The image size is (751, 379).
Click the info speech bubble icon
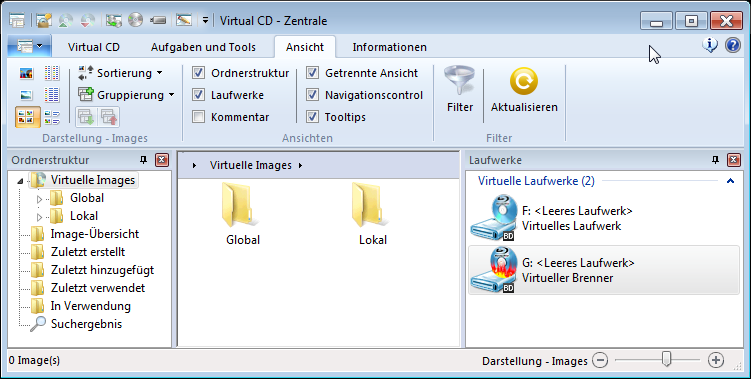tap(710, 45)
